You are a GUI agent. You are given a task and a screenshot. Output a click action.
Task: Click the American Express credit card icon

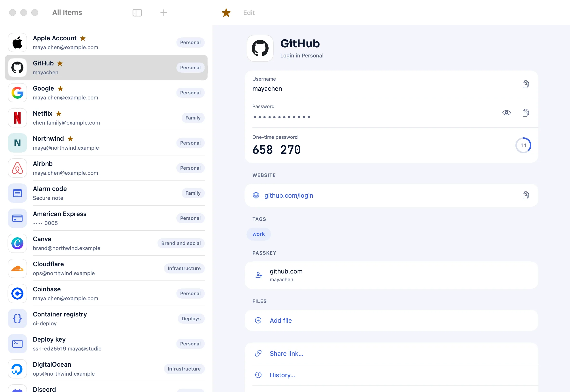(17, 218)
